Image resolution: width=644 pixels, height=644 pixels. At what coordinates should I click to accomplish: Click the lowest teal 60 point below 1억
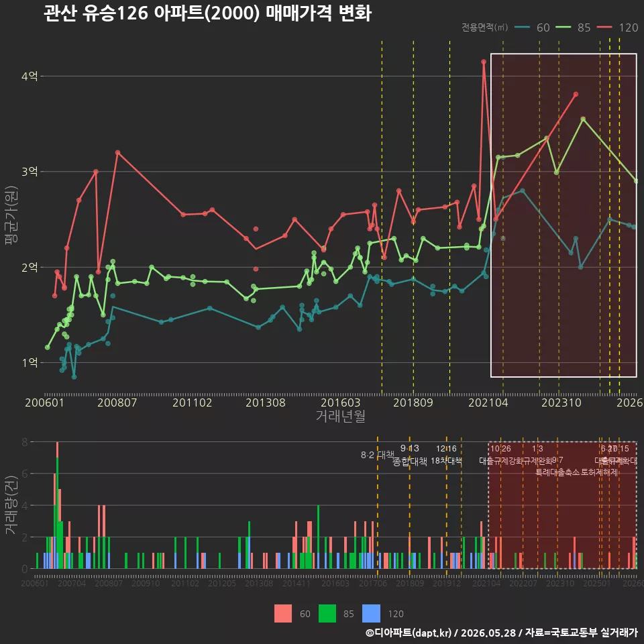pos(74,376)
